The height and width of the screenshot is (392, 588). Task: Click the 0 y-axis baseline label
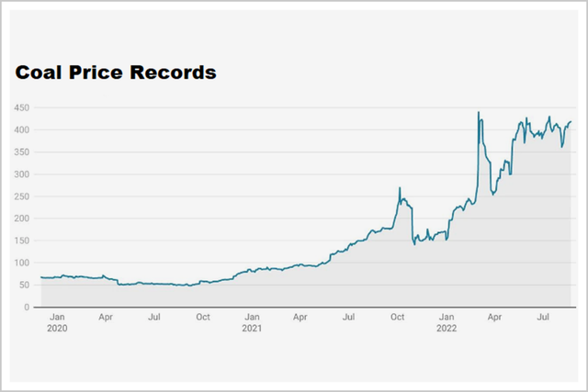pyautogui.click(x=27, y=308)
